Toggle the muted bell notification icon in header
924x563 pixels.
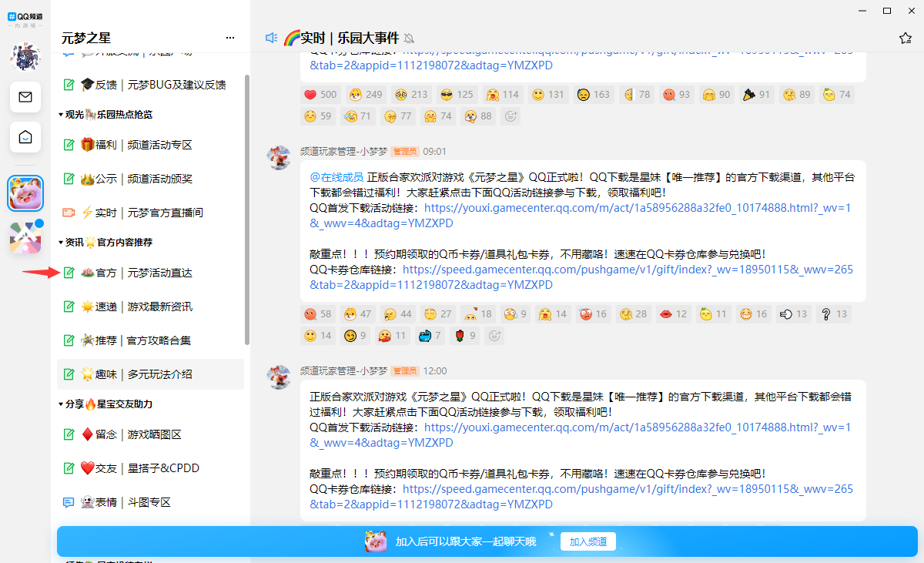pyautogui.click(x=409, y=39)
